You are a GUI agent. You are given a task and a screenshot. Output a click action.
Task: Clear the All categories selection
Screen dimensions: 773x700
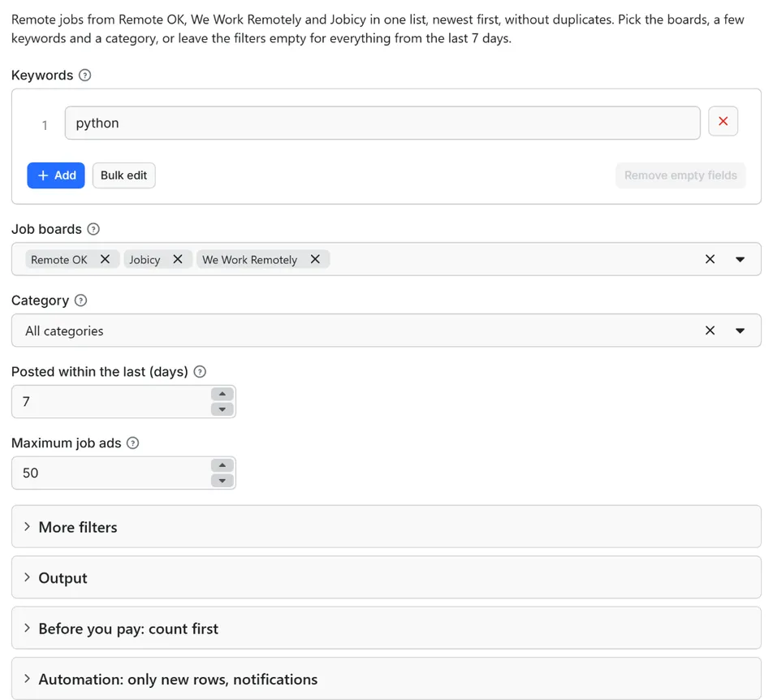pos(710,331)
